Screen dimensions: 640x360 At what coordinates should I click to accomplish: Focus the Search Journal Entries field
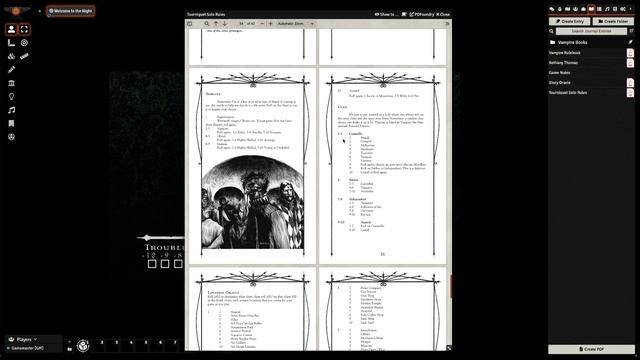pos(591,31)
